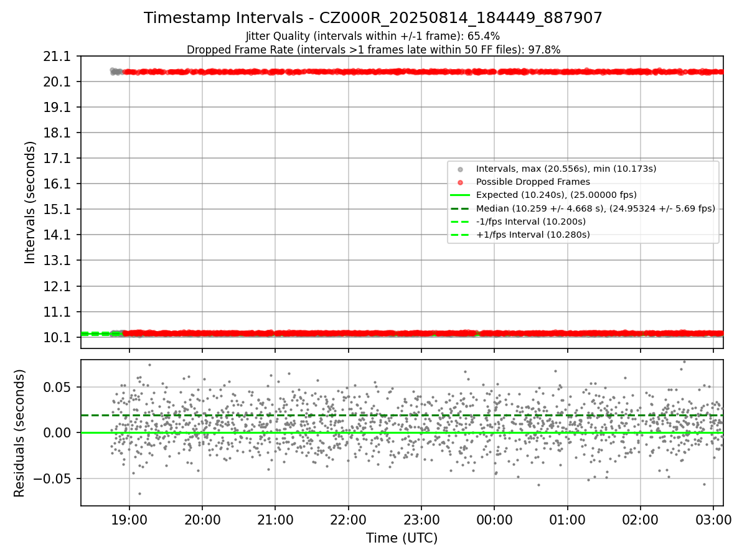
Task: Click the dashed median line in residuals plot
Action: click(402, 415)
